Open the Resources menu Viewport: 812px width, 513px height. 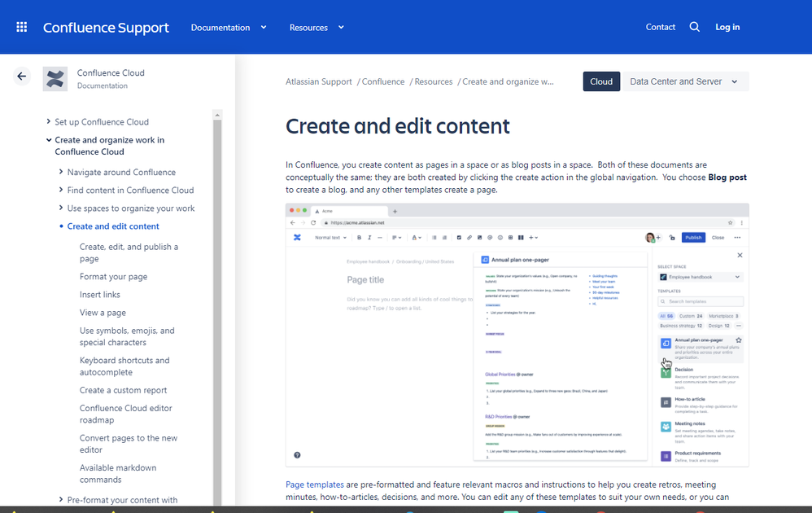pos(308,28)
